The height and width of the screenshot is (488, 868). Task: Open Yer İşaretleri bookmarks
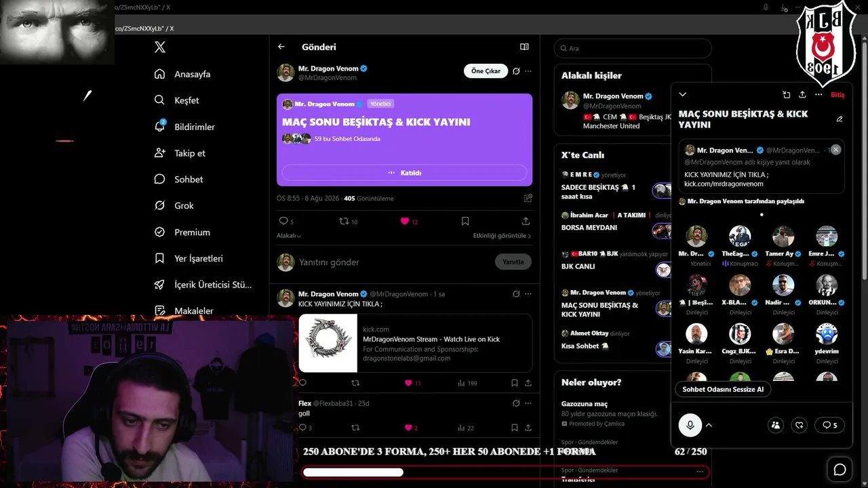click(x=189, y=258)
